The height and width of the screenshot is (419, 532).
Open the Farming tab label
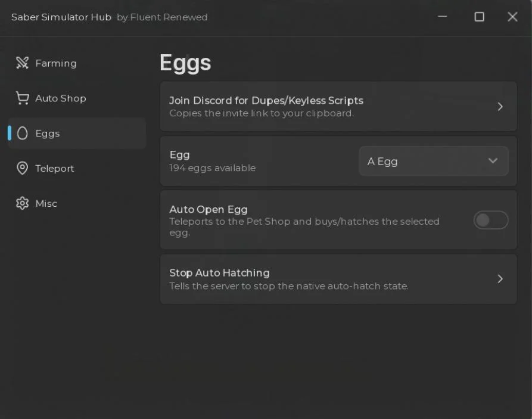56,63
